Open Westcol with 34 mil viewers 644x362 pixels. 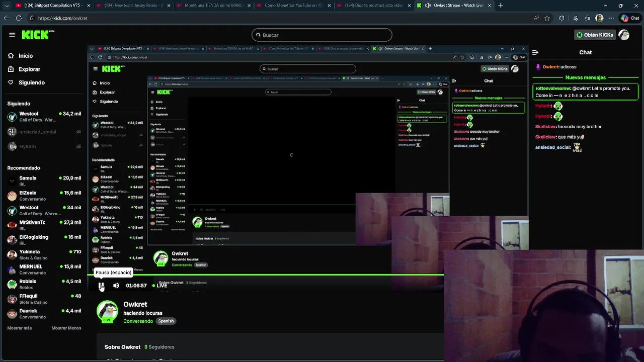point(44,210)
